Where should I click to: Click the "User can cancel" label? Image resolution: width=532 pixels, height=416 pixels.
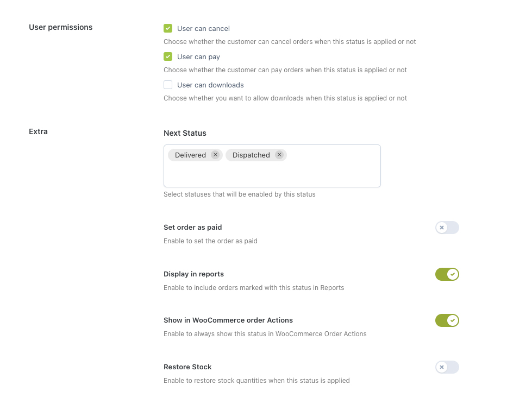pos(203,28)
